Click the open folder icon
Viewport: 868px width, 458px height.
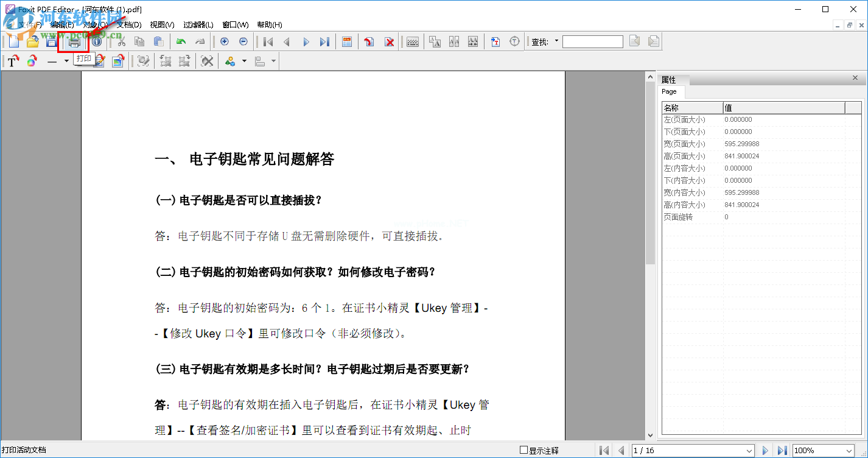tap(33, 41)
